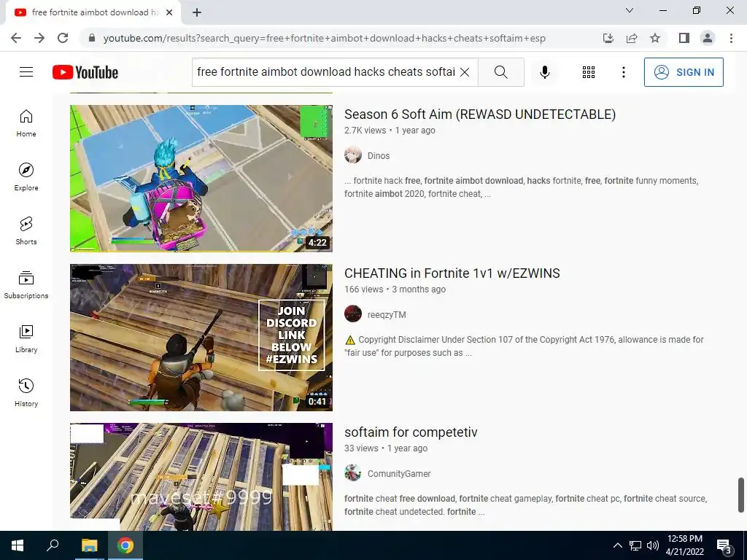Image resolution: width=747 pixels, height=560 pixels.
Task: Click the browser forward arrow
Action: point(39,38)
